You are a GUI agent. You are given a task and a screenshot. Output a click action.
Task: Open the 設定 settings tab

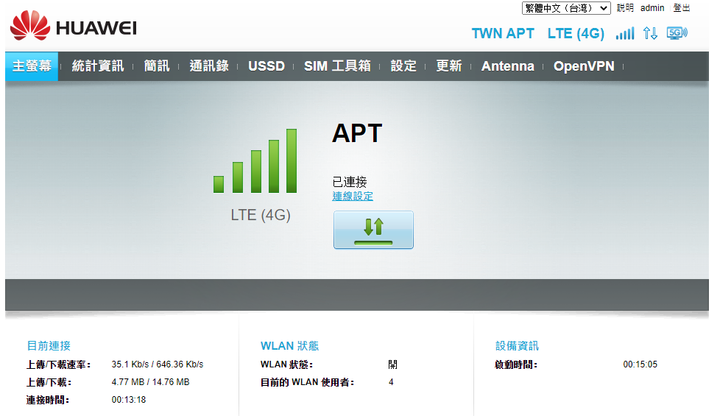tap(403, 66)
